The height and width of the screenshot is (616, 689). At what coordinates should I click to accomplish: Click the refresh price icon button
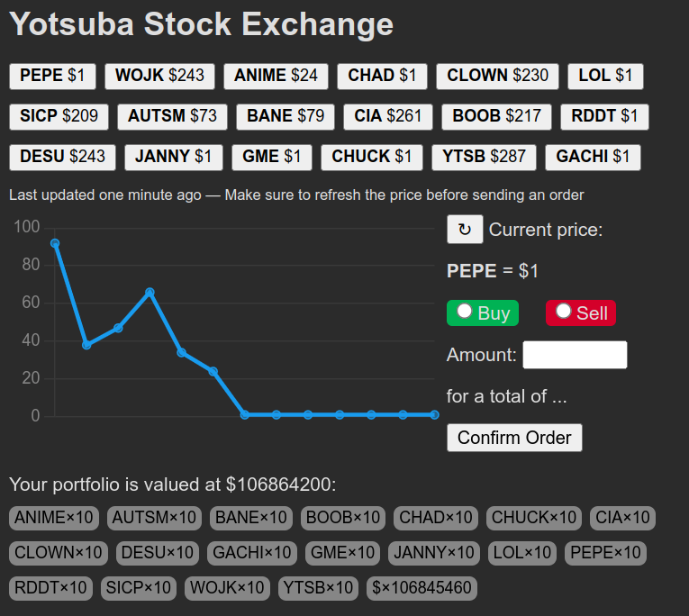pyautogui.click(x=465, y=230)
